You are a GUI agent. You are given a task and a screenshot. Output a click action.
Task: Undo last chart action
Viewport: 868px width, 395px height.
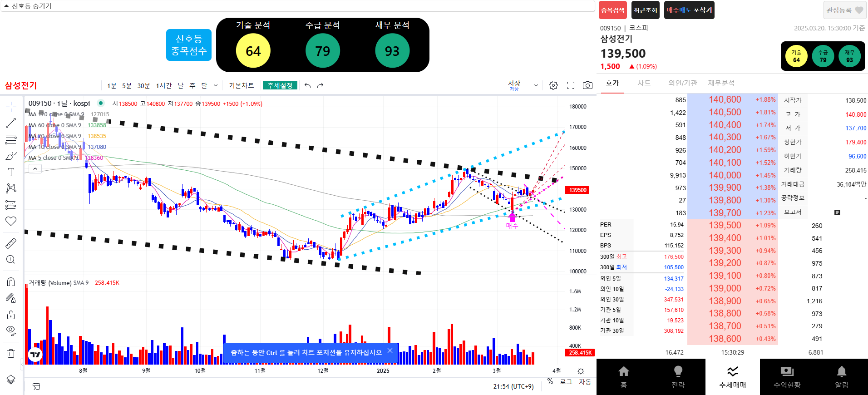(308, 85)
